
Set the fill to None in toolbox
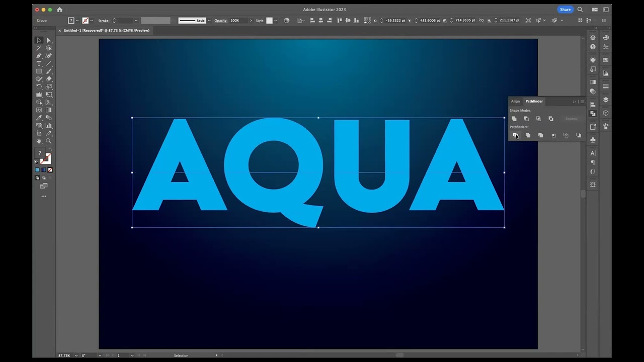click(50, 170)
